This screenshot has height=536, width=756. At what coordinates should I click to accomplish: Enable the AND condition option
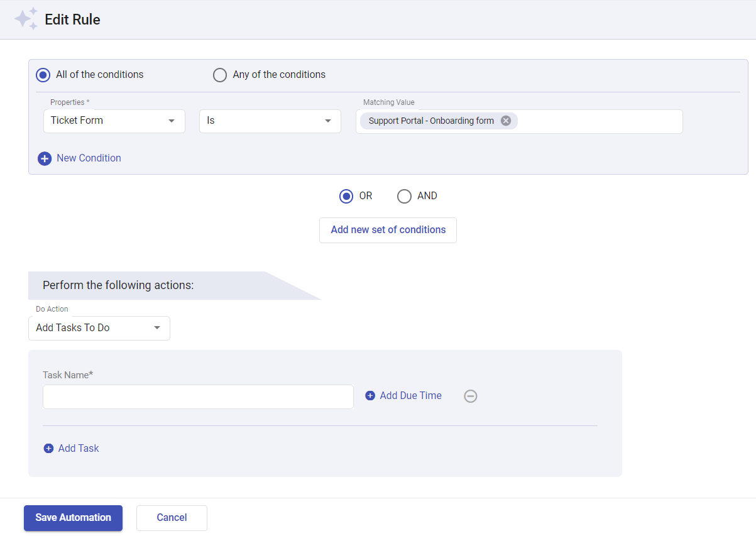[x=404, y=196]
